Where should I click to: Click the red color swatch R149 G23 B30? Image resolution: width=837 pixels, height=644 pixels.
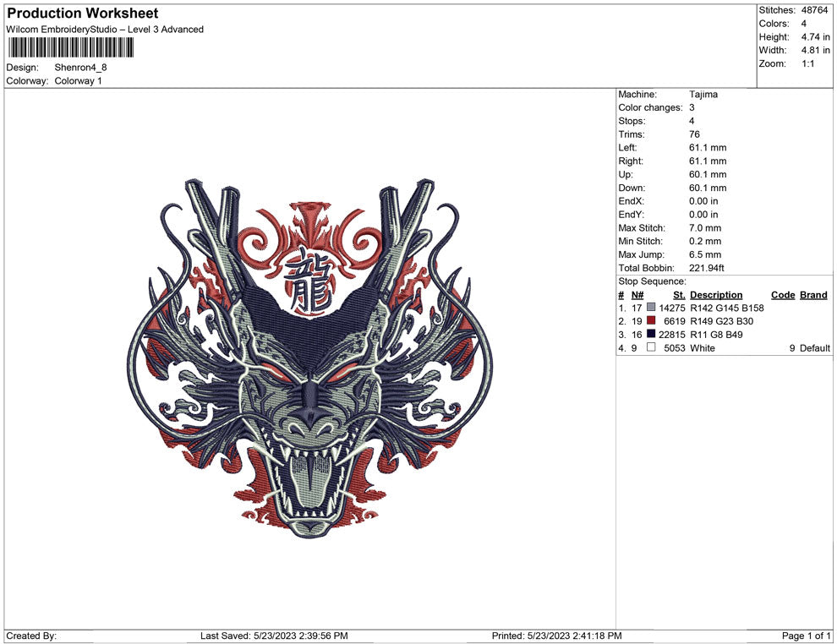click(651, 320)
